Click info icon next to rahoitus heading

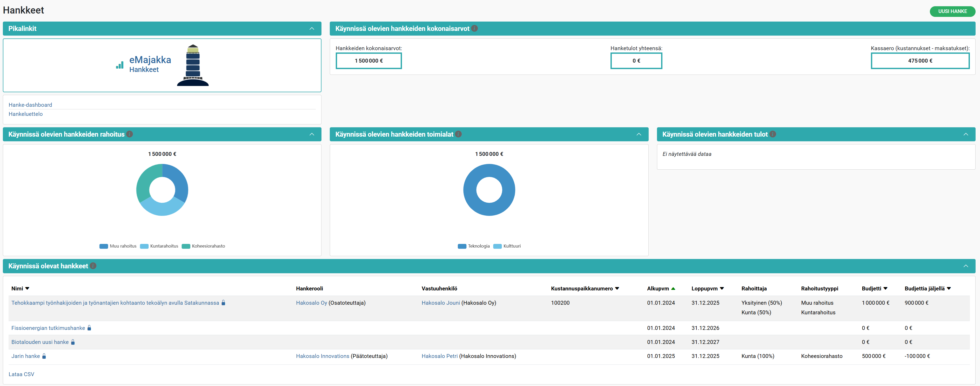click(x=130, y=134)
